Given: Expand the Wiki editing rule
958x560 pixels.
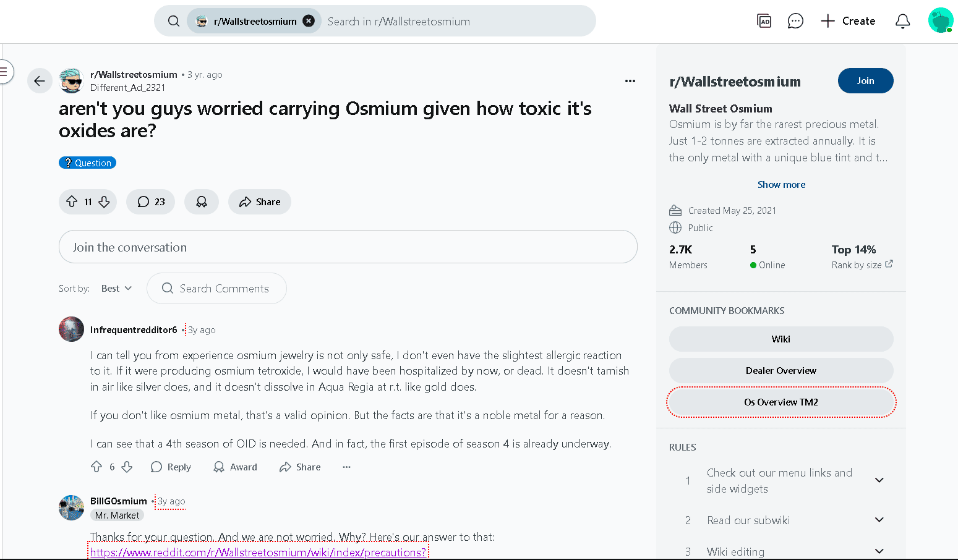Looking at the screenshot, I should pos(879,551).
